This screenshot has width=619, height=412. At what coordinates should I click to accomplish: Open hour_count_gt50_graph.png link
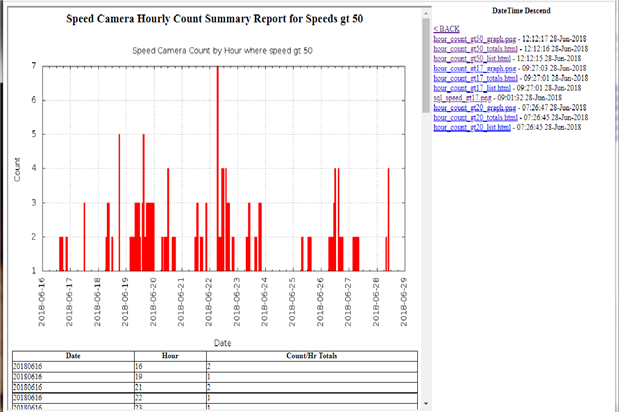[475, 39]
